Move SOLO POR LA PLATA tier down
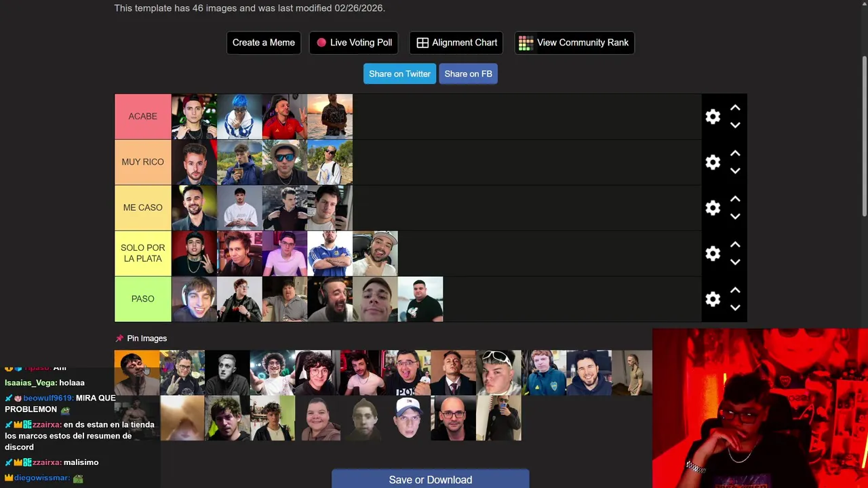The height and width of the screenshot is (488, 868). pyautogui.click(x=735, y=262)
